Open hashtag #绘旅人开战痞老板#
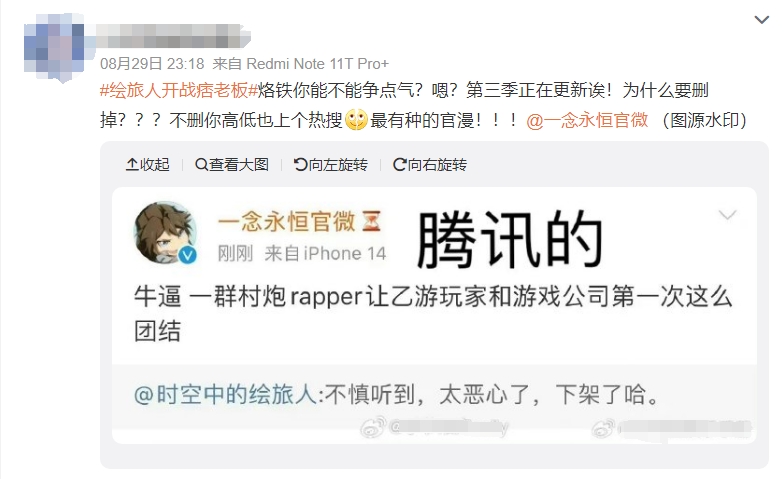Image resolution: width=784 pixels, height=479 pixels. (178, 90)
